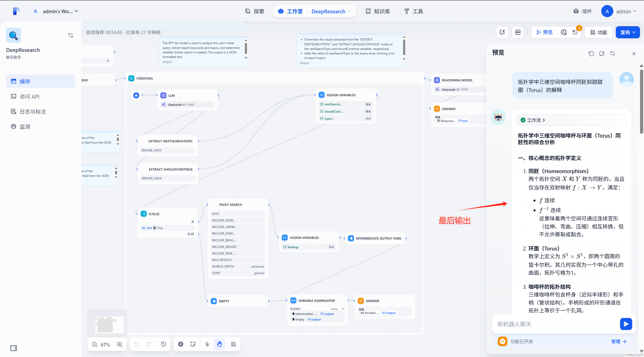Select the pointer mode tool
The height and width of the screenshot is (357, 644).
[x=207, y=344]
